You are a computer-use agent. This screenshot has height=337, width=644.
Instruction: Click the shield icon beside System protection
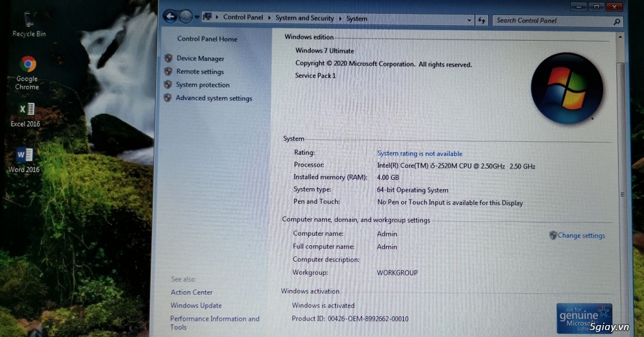(167, 84)
